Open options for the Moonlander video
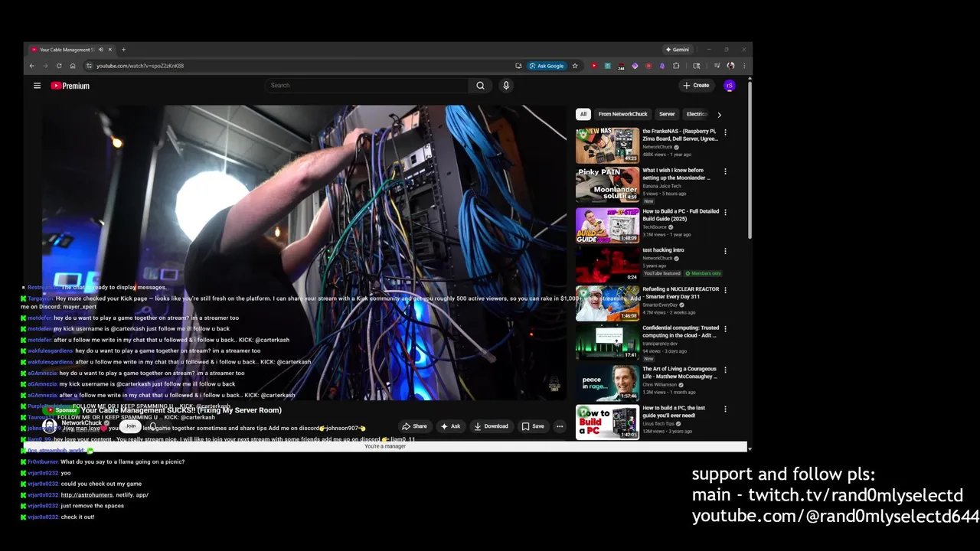 click(x=725, y=171)
